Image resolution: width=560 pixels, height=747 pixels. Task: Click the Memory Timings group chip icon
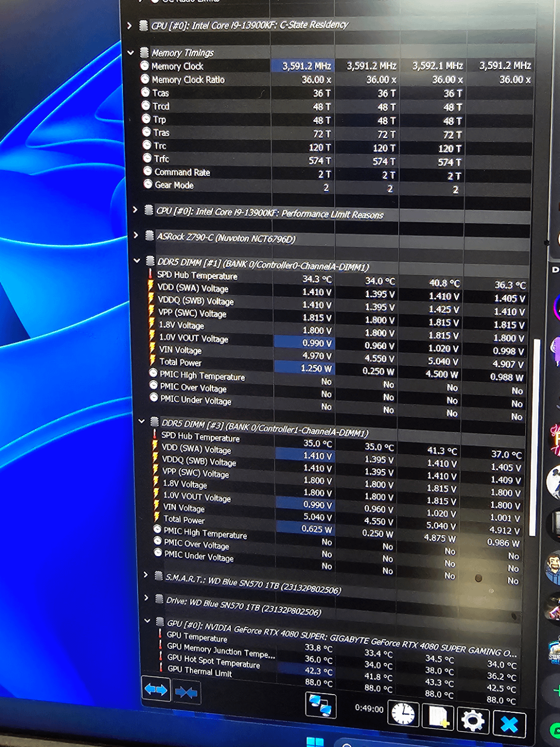(x=145, y=52)
